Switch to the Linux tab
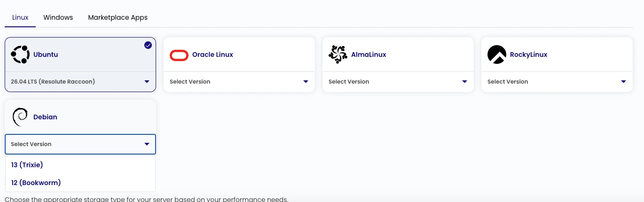The height and width of the screenshot is (202, 644). (x=20, y=17)
